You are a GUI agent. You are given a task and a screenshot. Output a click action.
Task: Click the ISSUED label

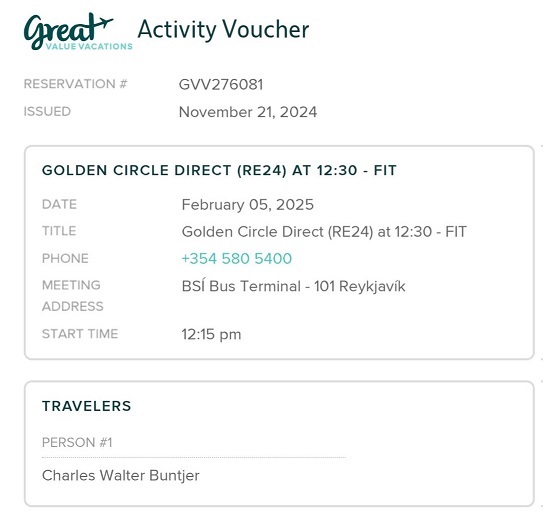(x=47, y=112)
